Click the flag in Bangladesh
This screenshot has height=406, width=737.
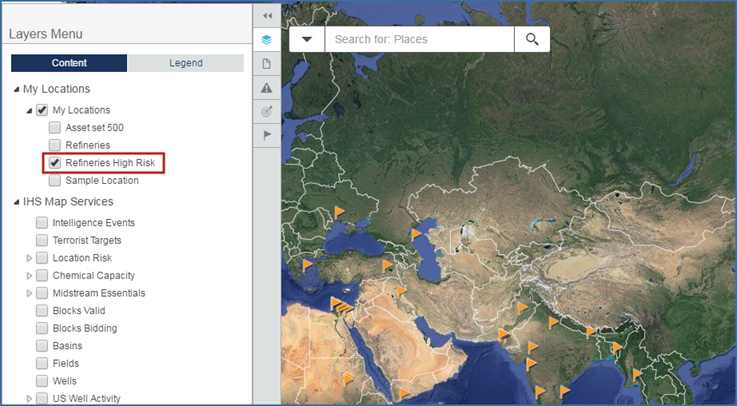(x=617, y=348)
